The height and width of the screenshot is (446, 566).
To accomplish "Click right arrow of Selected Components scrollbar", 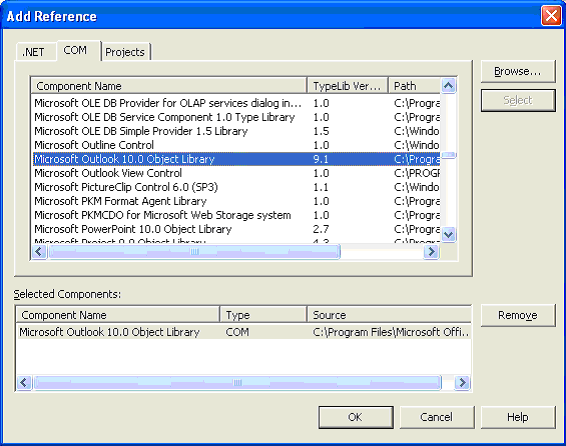I will (x=462, y=382).
